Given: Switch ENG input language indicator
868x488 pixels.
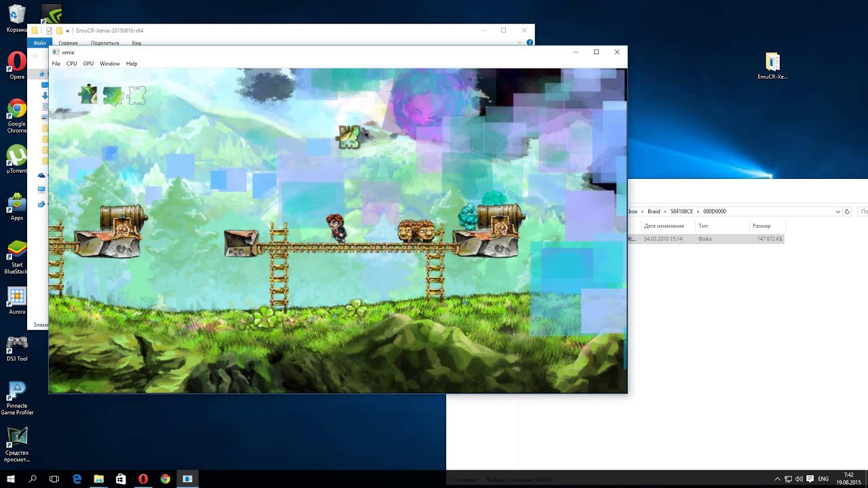Looking at the screenshot, I should [823, 479].
